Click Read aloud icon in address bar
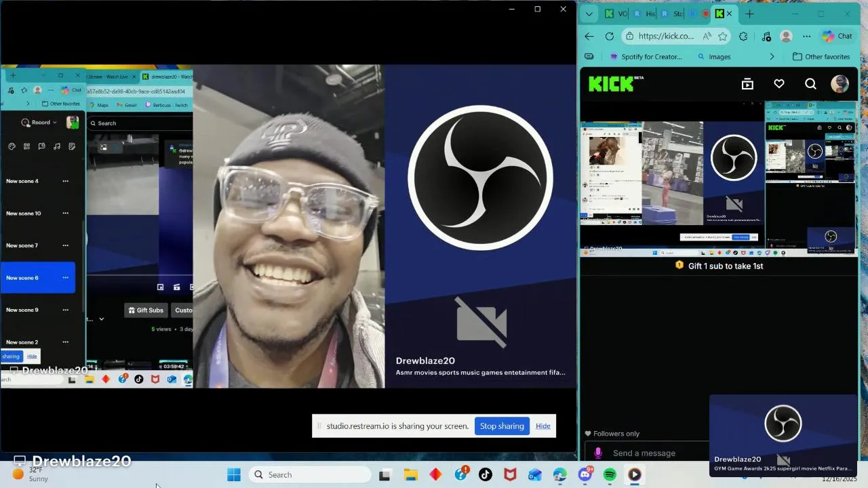Viewport: 868px width, 488px height. 707,37
